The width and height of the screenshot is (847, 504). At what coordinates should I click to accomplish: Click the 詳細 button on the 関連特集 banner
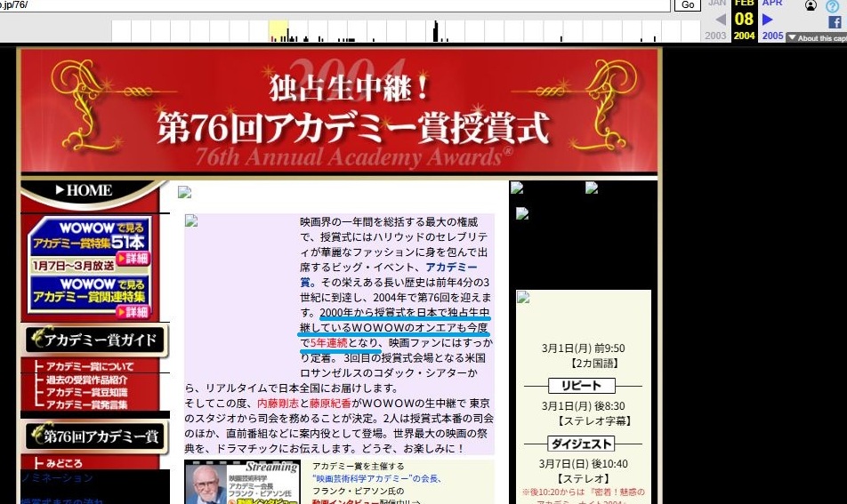[x=136, y=312]
